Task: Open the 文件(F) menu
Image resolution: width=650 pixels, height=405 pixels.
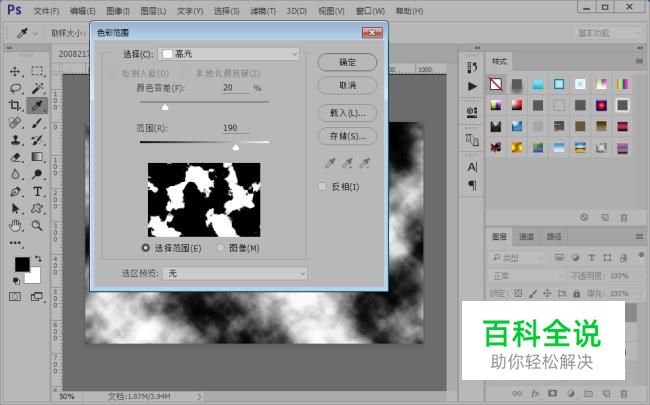Action: [46, 11]
